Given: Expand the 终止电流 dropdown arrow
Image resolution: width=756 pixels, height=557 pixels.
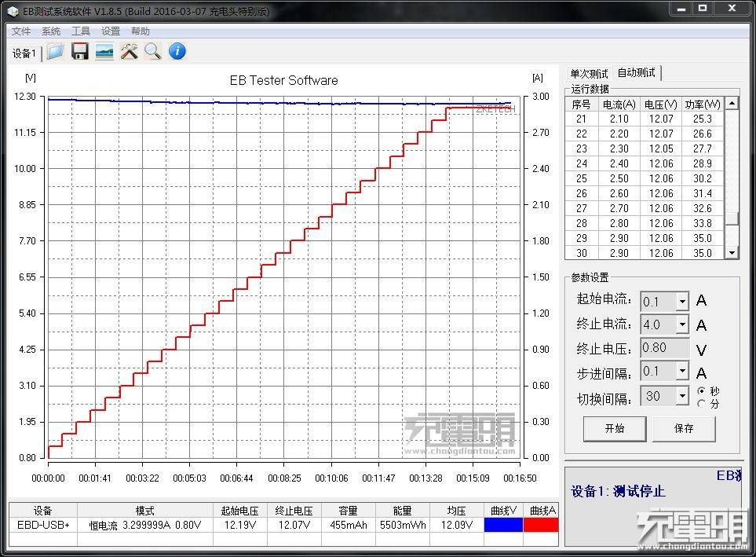Looking at the screenshot, I should (x=682, y=324).
